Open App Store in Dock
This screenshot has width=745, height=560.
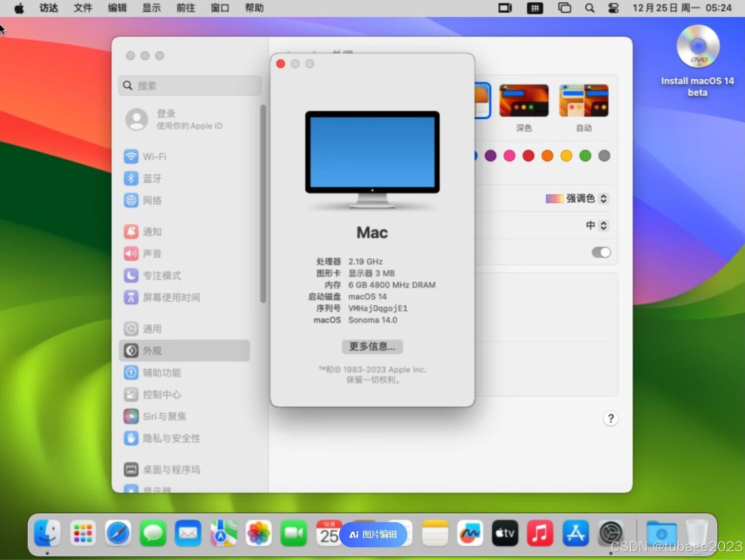[576, 533]
